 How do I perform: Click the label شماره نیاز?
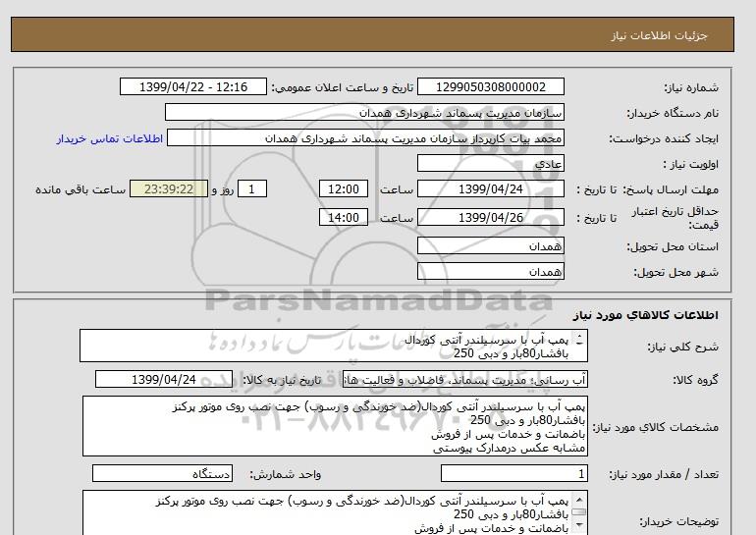click(691, 87)
